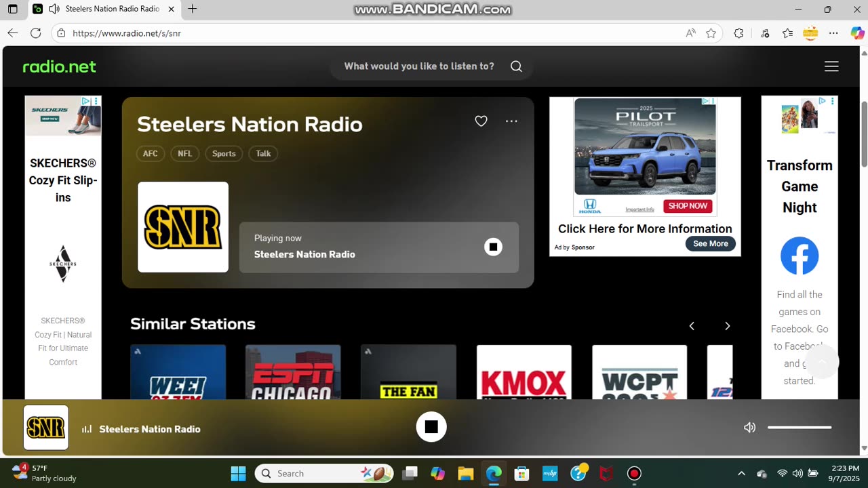868x488 pixels.
Task: Select the Talk tag
Action: pyautogui.click(x=263, y=154)
